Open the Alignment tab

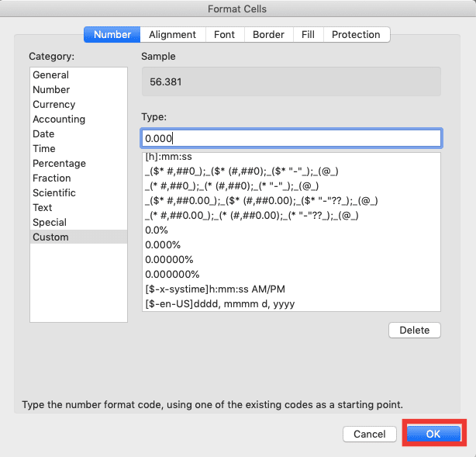[x=172, y=35]
